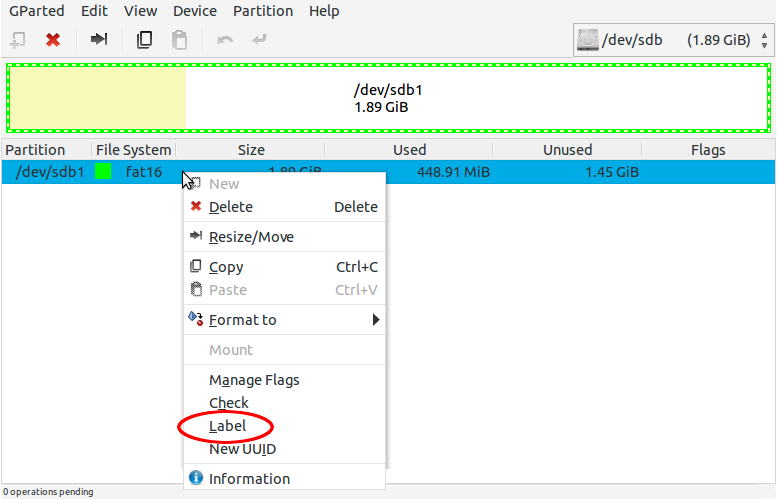Open the Partition menu

(x=263, y=11)
